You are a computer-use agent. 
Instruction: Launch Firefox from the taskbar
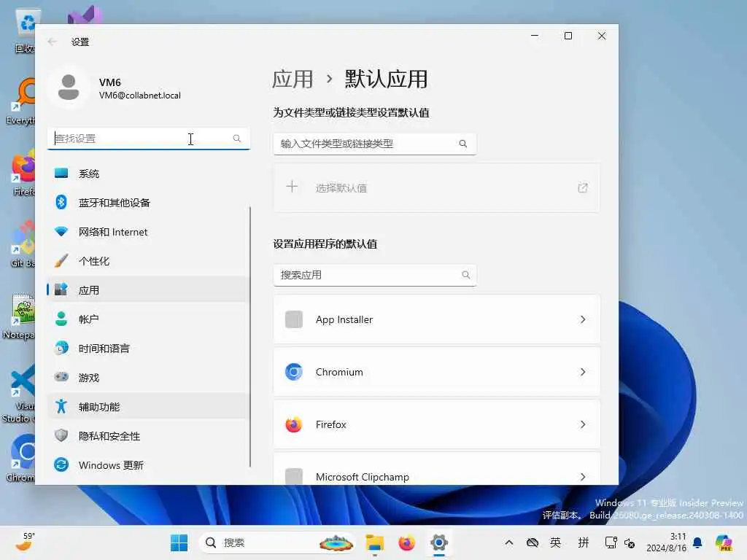point(407,542)
